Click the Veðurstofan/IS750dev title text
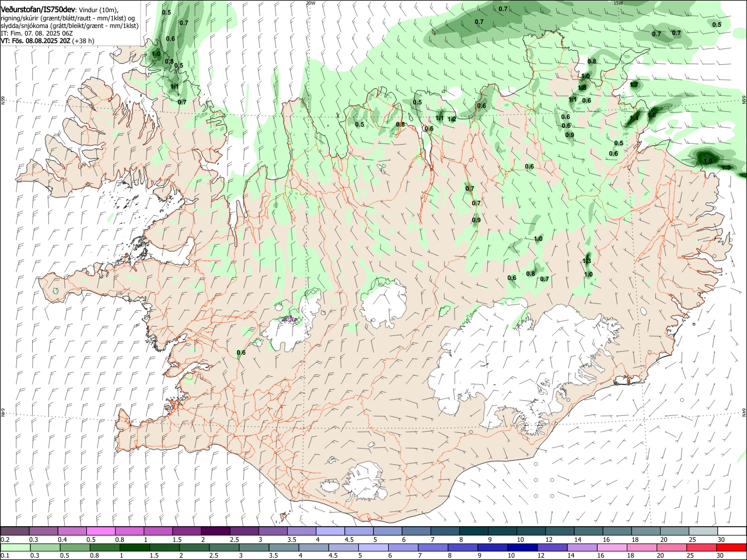 [38, 9]
